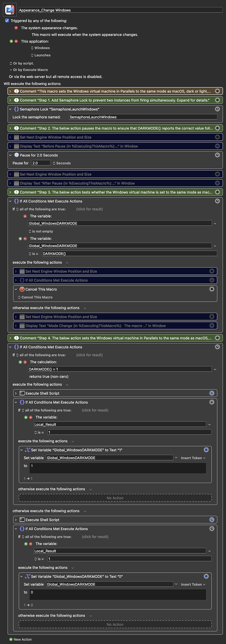
Task: Collapse the Pause for 2.0 Seconds action
Action: [10, 156]
